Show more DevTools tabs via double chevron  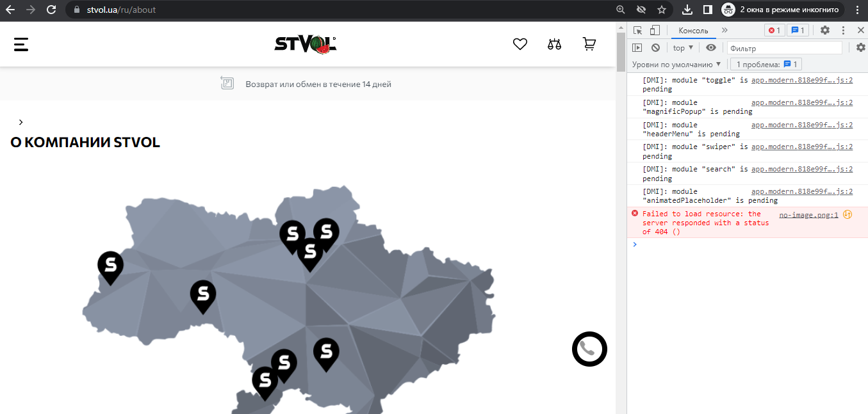[725, 30]
